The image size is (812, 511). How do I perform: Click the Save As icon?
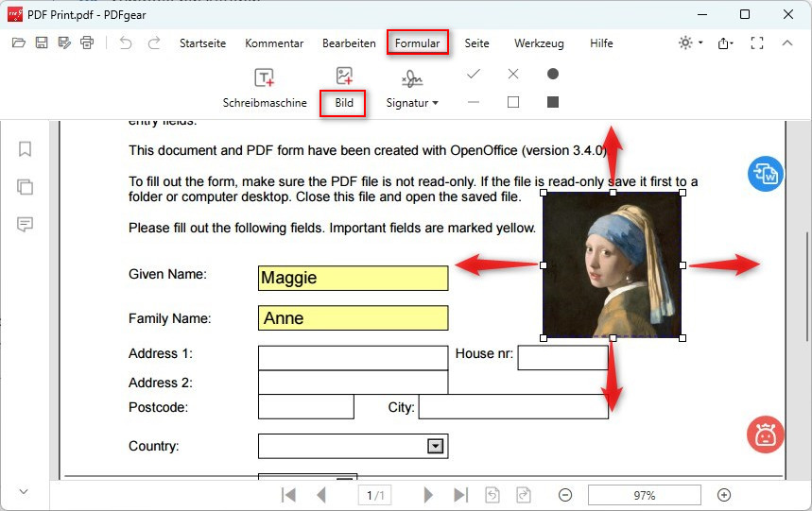64,43
